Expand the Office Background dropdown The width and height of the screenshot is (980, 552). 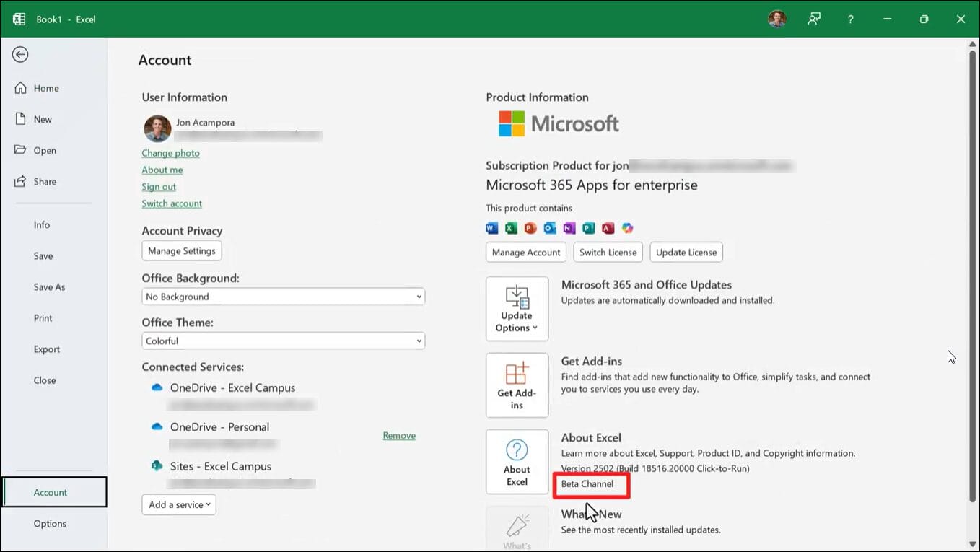coord(283,297)
